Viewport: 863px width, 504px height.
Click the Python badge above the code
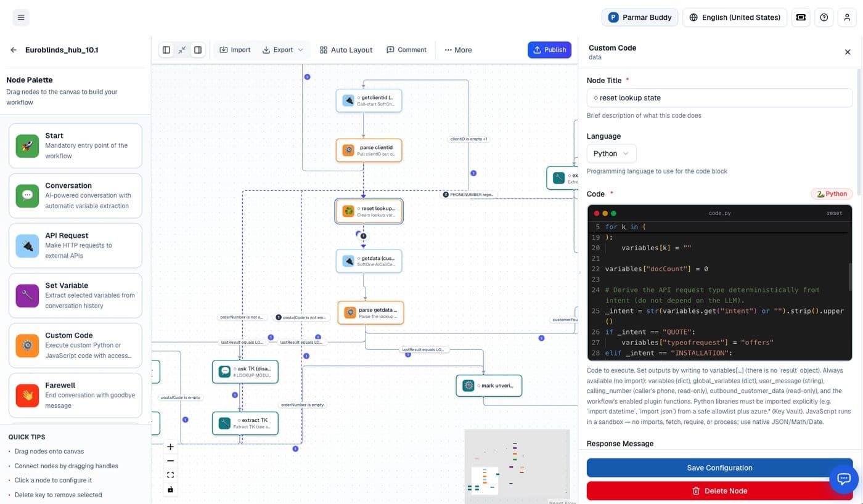[x=832, y=194]
